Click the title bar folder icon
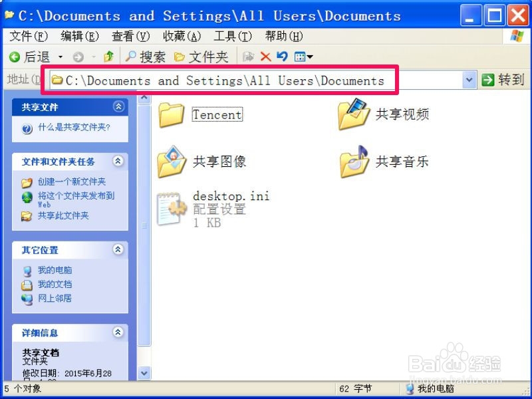Viewport: 532px width, 399px height. point(9,15)
